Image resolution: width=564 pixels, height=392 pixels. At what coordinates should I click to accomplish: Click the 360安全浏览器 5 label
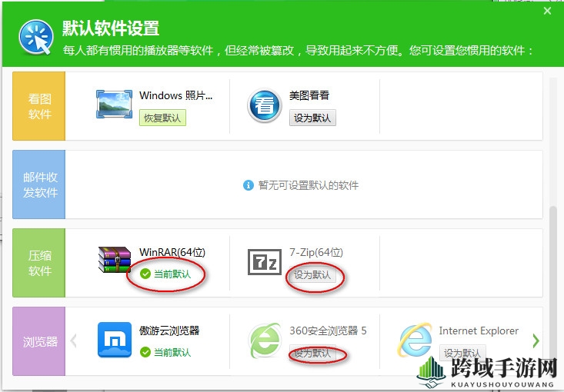pos(328,331)
